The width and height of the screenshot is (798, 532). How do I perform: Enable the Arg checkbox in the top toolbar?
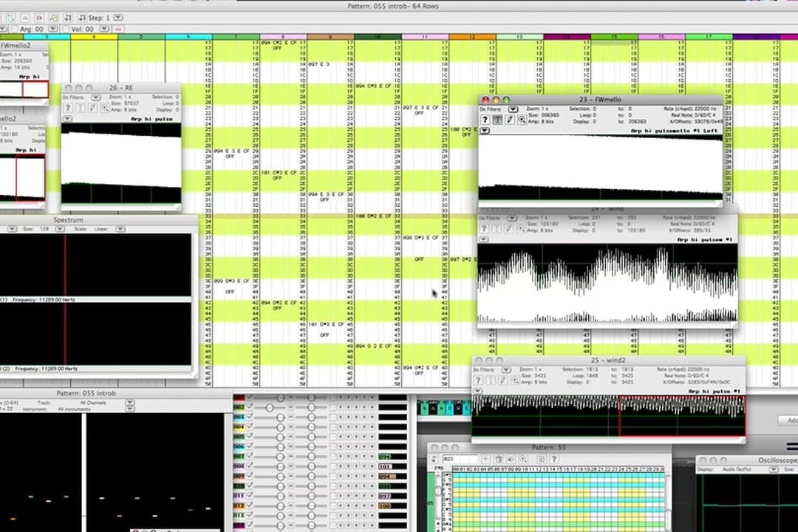point(15,28)
